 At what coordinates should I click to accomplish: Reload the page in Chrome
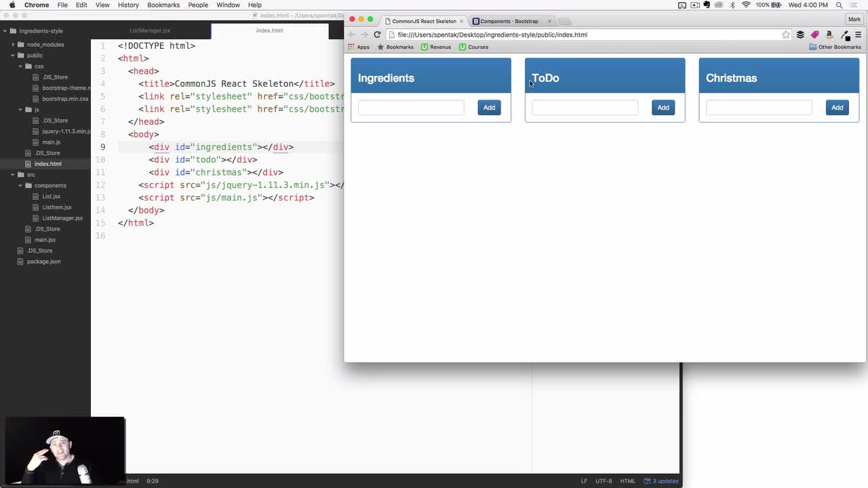click(377, 35)
